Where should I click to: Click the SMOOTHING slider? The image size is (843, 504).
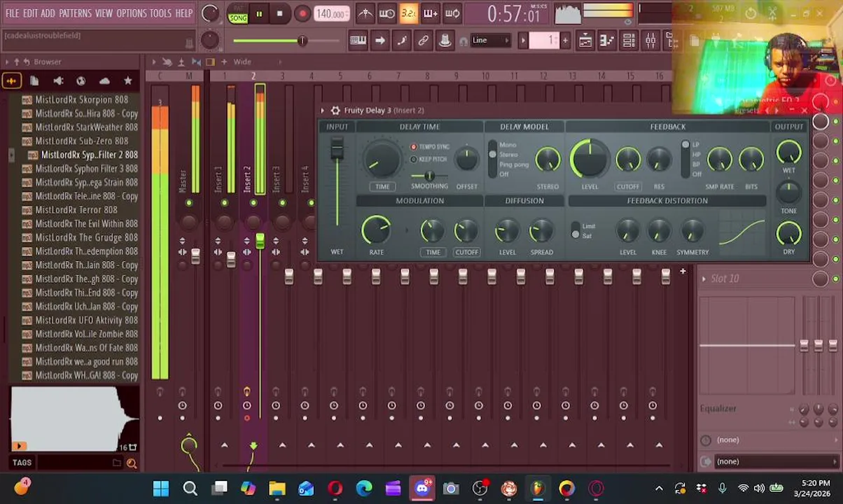tap(429, 176)
